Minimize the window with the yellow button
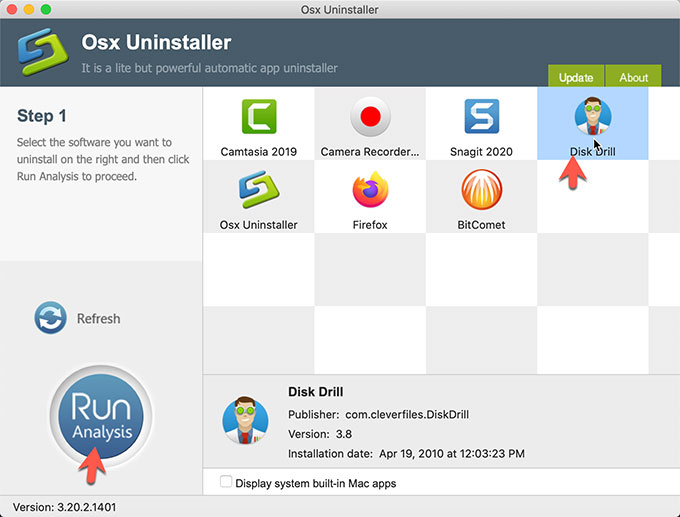The height and width of the screenshot is (517, 680). tap(29, 9)
